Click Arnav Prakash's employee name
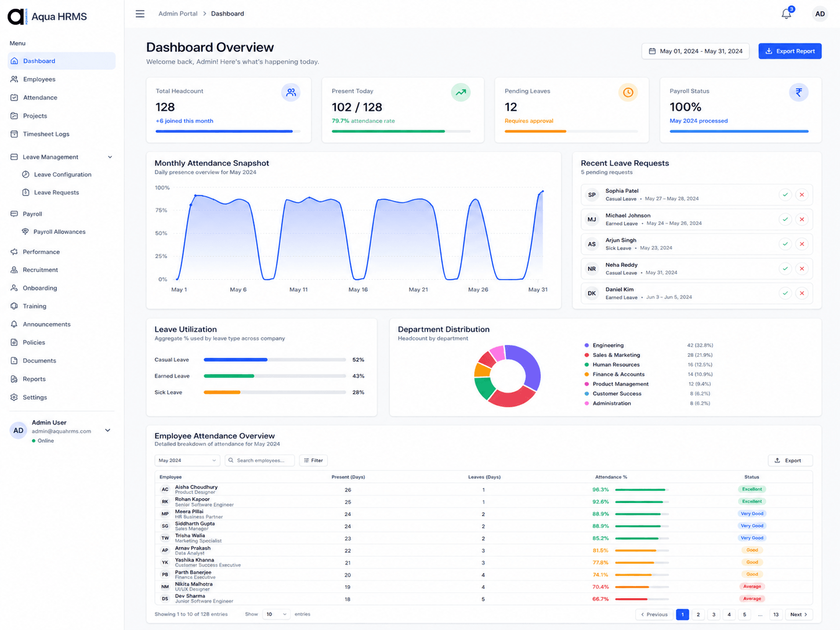Viewport: 840px width, 630px height. click(193, 548)
